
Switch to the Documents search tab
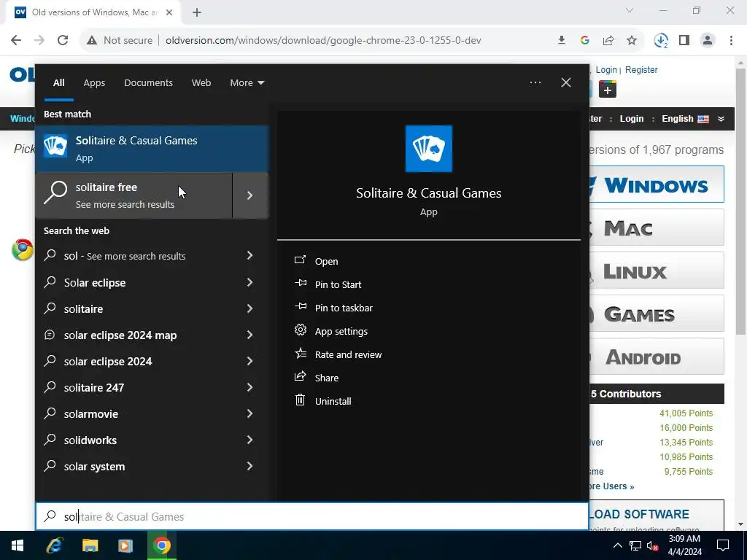click(x=148, y=83)
